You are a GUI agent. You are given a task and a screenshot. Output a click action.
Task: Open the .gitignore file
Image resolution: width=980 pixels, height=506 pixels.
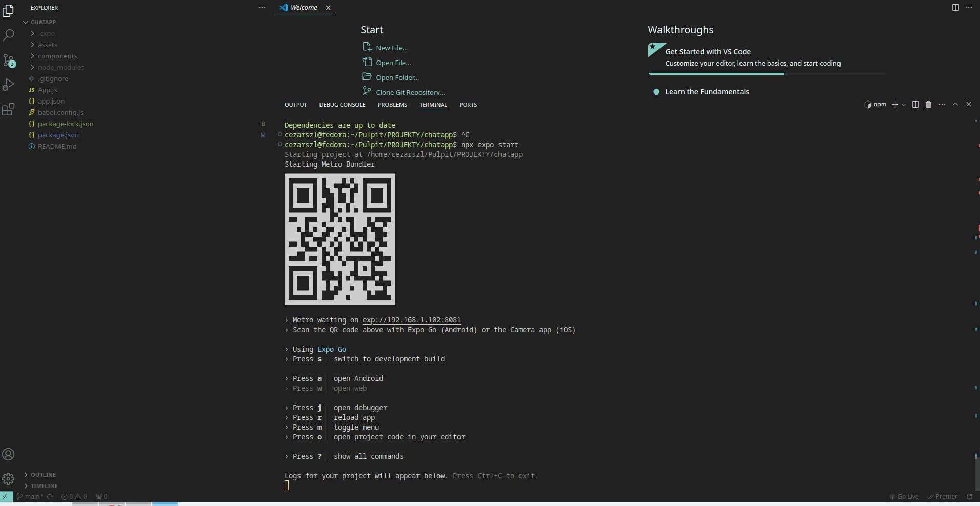point(53,78)
